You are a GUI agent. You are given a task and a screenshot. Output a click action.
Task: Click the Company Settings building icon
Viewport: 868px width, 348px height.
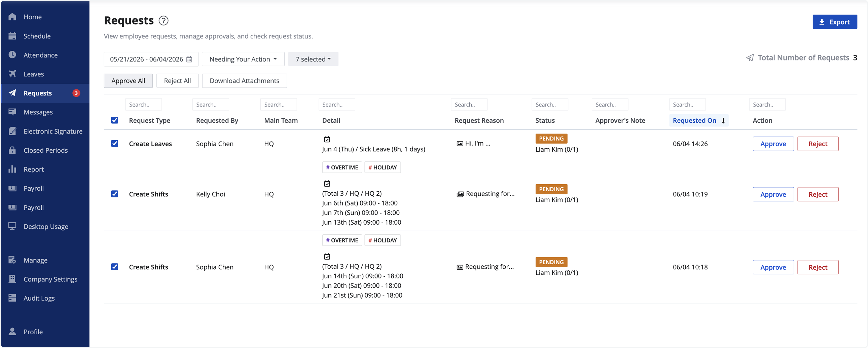tap(12, 279)
